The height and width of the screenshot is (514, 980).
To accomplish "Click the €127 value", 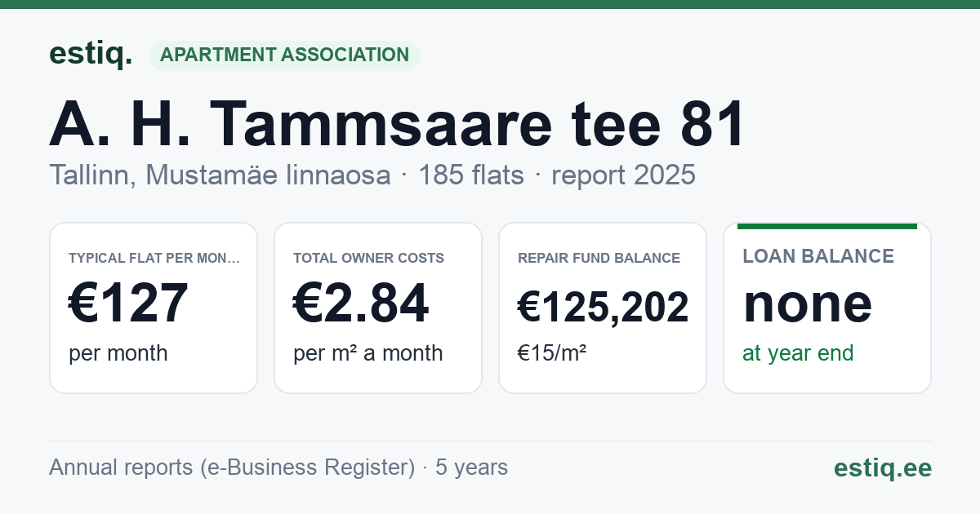I will point(128,303).
